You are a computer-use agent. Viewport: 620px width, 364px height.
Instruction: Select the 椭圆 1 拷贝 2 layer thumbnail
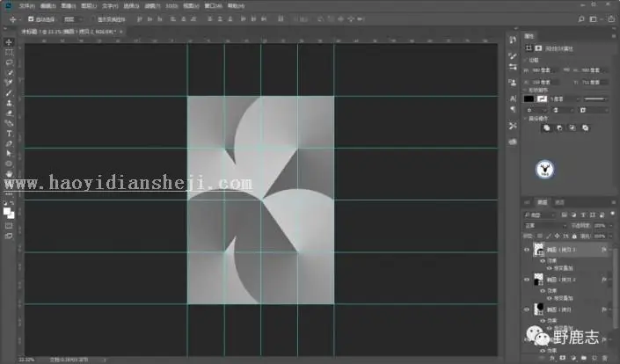[x=538, y=280]
